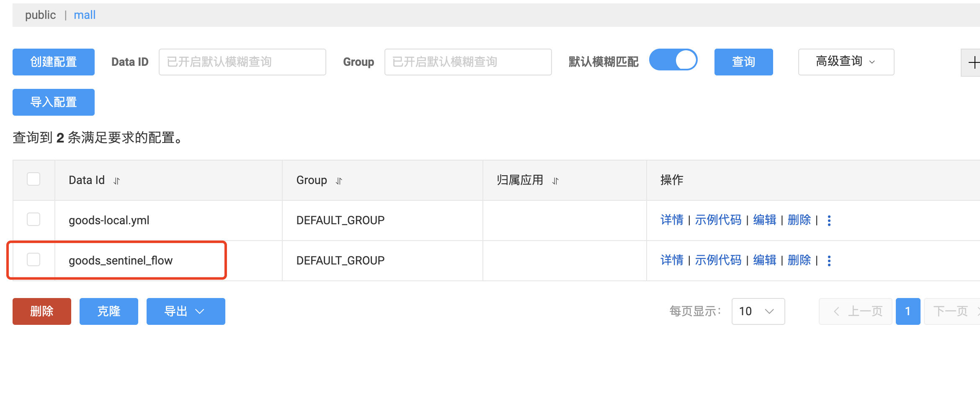The width and height of the screenshot is (980, 420).
Task: Open more actions for goods_sentinel_flow row
Action: (829, 261)
